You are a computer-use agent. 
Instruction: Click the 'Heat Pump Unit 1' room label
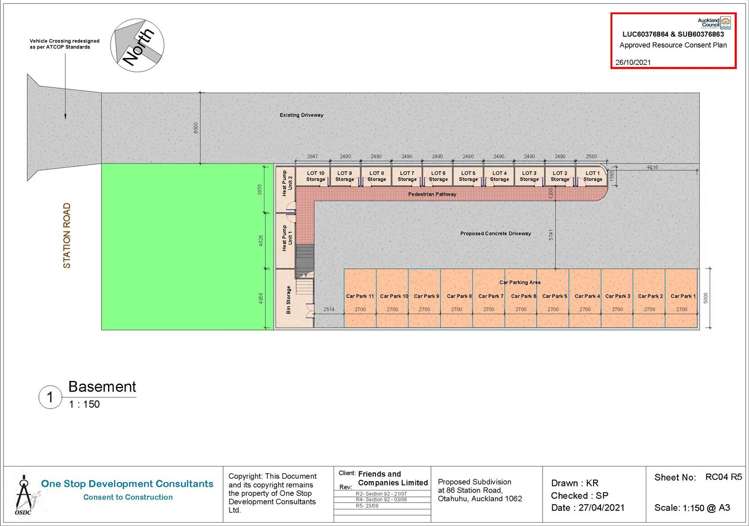point(288,238)
